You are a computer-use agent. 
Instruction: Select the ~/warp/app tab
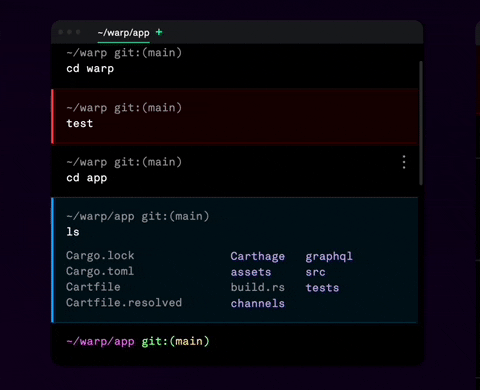click(x=124, y=33)
